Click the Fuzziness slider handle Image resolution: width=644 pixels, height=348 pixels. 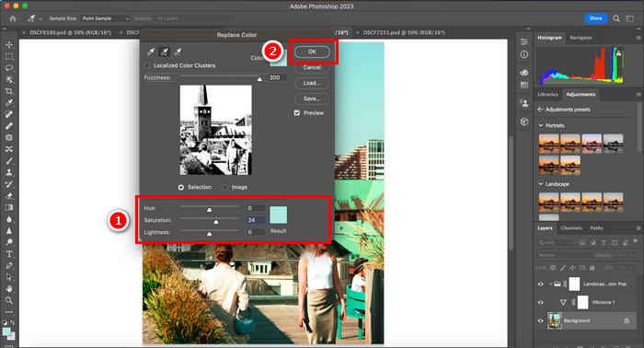(x=259, y=79)
